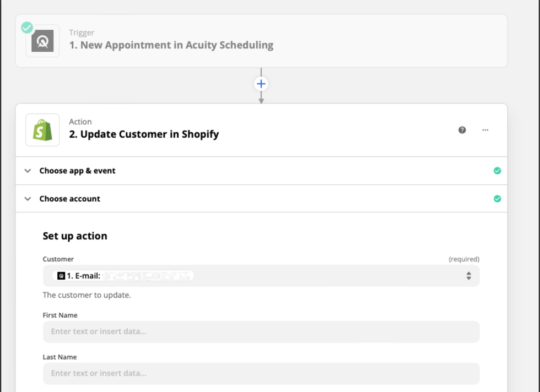Click the Set up action heading
540x392 pixels.
(75, 236)
